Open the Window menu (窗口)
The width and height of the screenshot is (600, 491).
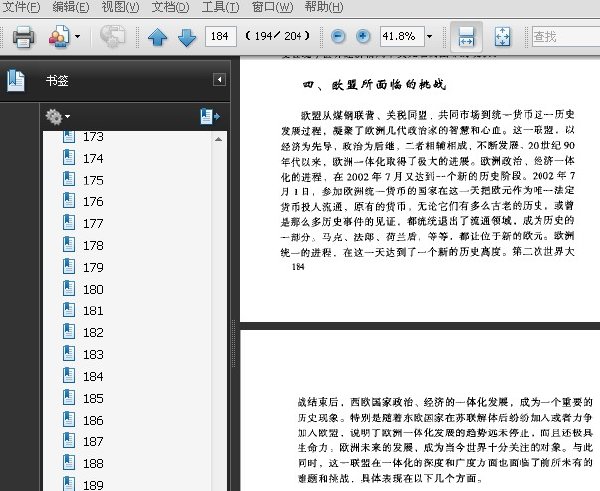pos(272,7)
